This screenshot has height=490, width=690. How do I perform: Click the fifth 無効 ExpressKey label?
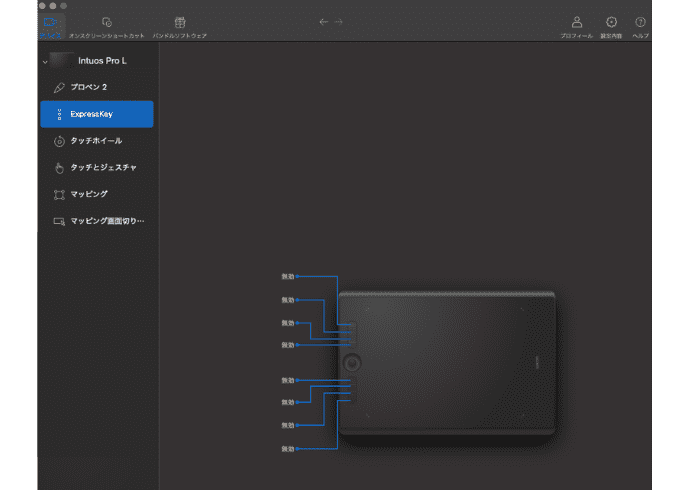288,380
